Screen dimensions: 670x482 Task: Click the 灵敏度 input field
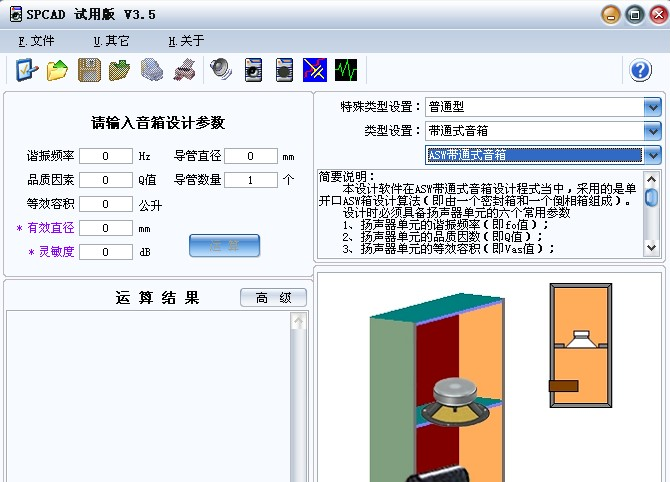(x=106, y=252)
